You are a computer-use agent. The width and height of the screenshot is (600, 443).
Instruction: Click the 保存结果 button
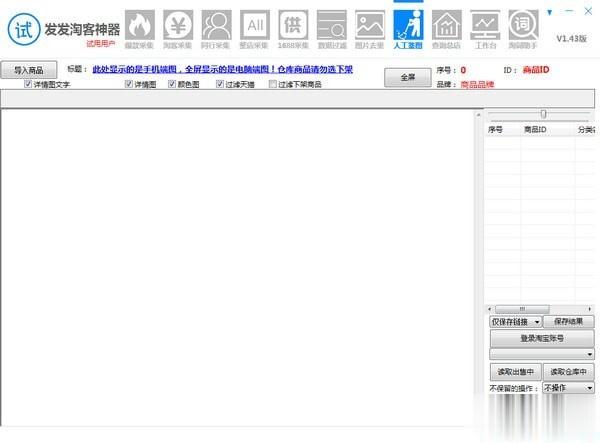click(569, 321)
